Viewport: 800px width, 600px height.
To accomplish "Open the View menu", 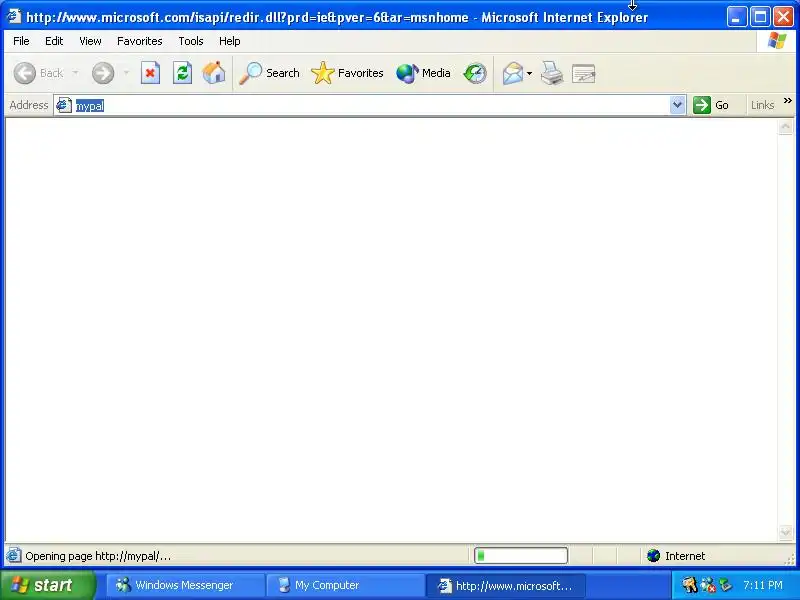I will click(x=90, y=41).
